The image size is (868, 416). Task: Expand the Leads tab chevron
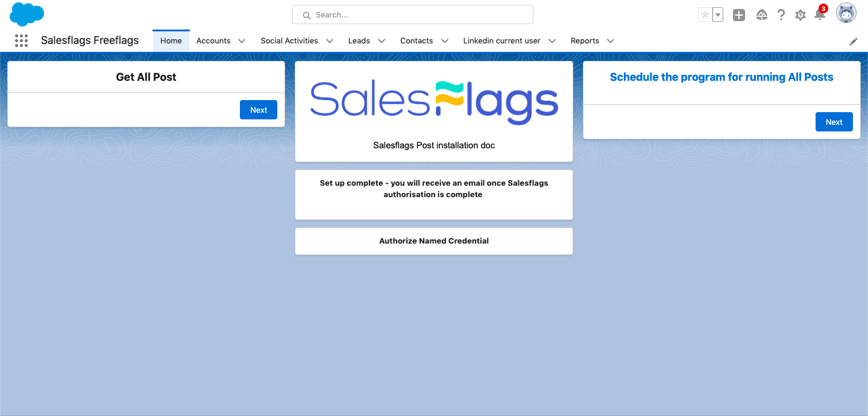click(x=382, y=41)
